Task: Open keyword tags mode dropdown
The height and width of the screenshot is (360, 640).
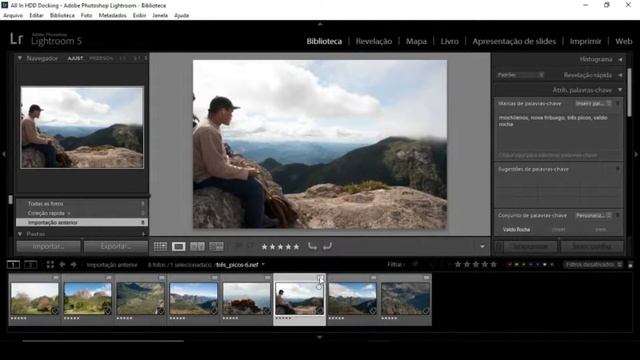Action: [593, 104]
